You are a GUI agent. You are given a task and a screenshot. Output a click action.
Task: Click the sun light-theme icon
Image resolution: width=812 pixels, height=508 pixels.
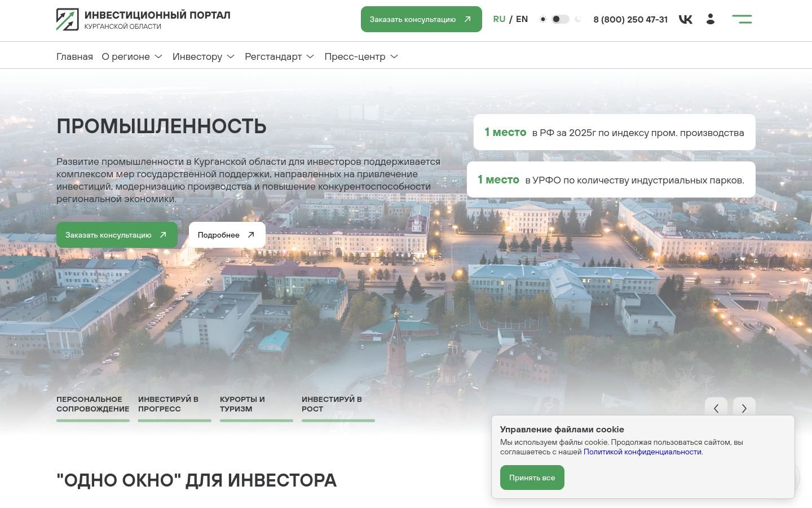[x=543, y=19]
